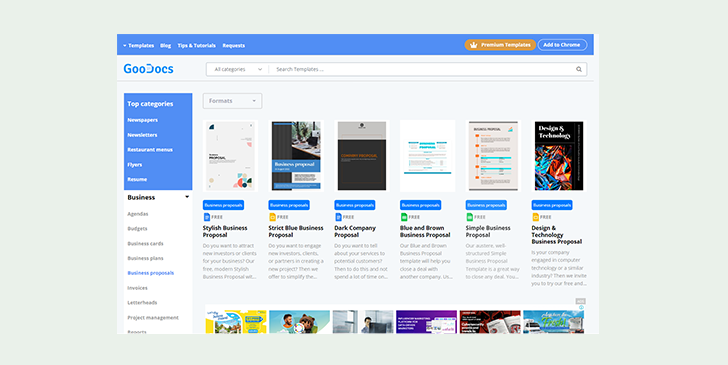Click the Premium Templates button
Image resolution: width=728 pixels, height=365 pixels.
pos(500,45)
